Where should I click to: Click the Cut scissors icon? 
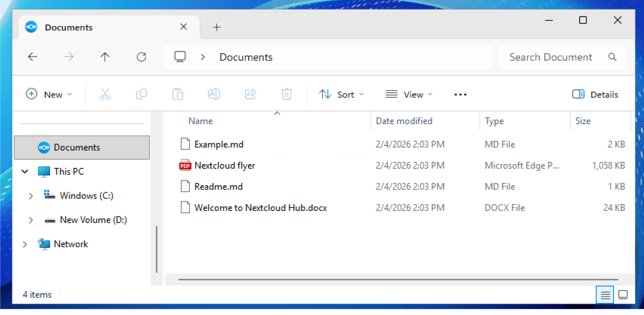pos(105,94)
